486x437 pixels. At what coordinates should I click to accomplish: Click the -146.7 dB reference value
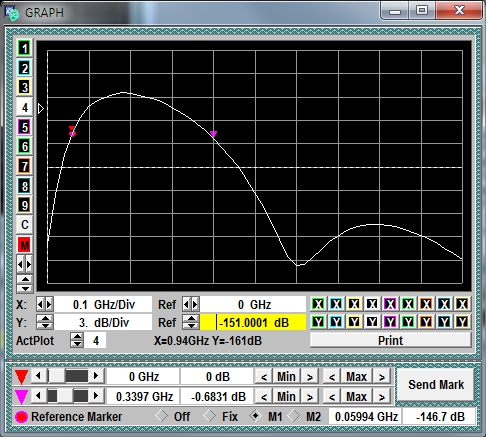click(440, 417)
